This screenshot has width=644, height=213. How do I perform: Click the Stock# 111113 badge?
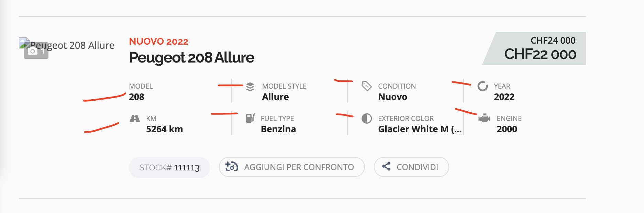pos(169,167)
